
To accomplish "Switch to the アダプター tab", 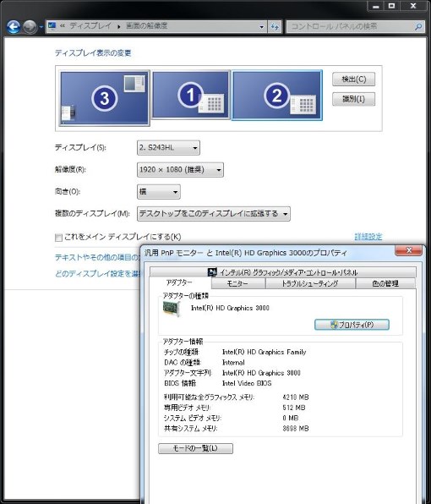I will (179, 282).
